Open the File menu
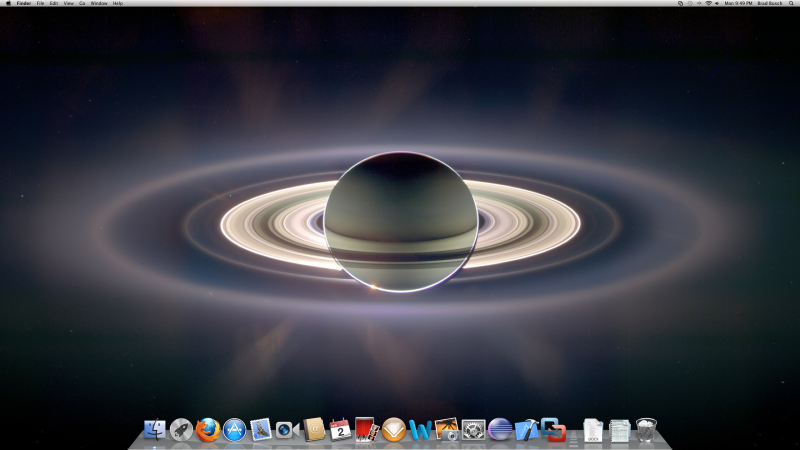 click(40, 4)
